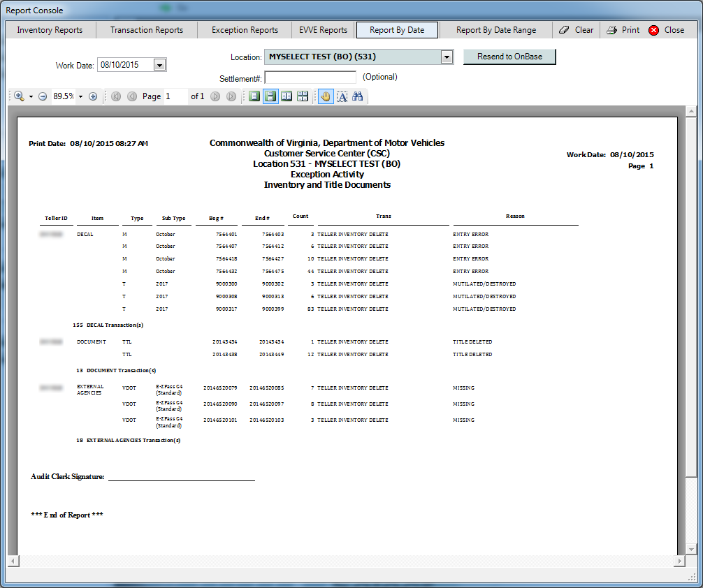Click the vertical scrollbar down arrow

pos(691,550)
